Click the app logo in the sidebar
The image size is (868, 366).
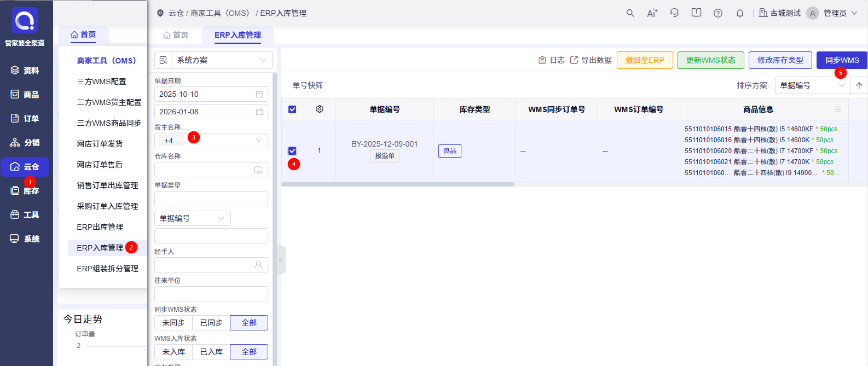tap(25, 21)
